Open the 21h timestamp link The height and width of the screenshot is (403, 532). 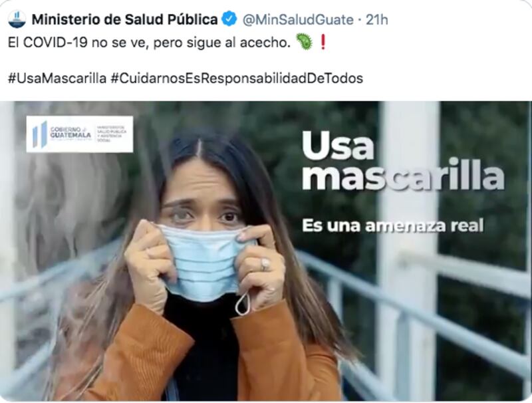[x=377, y=20]
